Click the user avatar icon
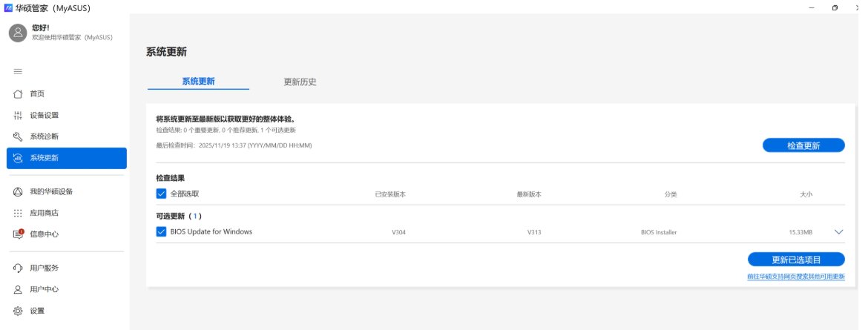This screenshot has height=330, width=868. [18, 33]
